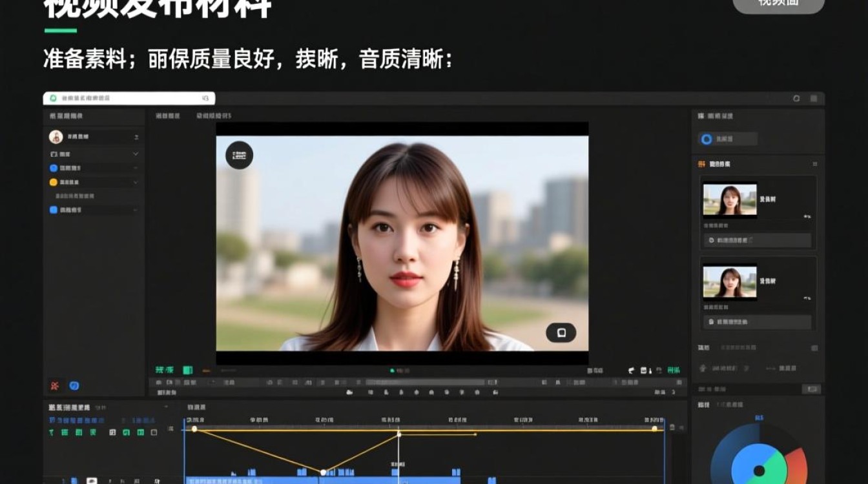Collapse the yellow circle row chevron

(136, 182)
